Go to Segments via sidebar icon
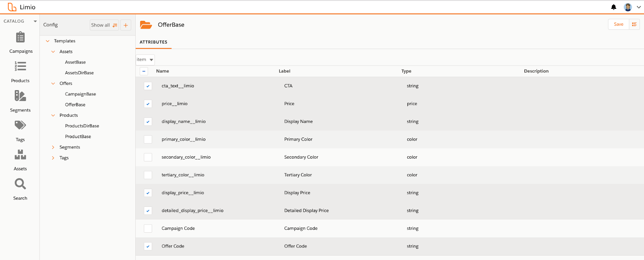 20,96
